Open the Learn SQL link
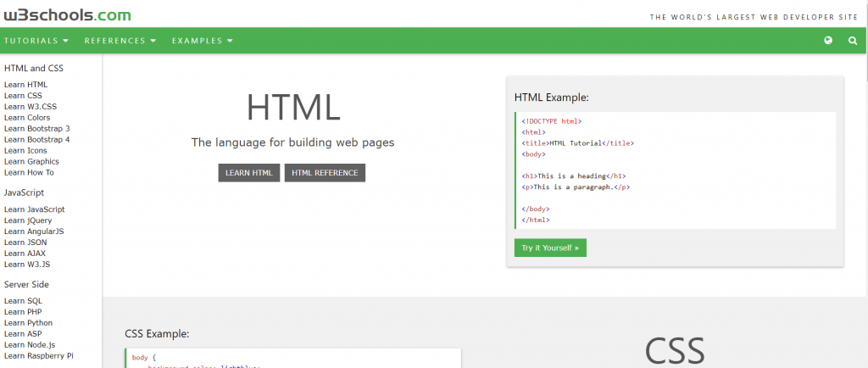 click(23, 301)
